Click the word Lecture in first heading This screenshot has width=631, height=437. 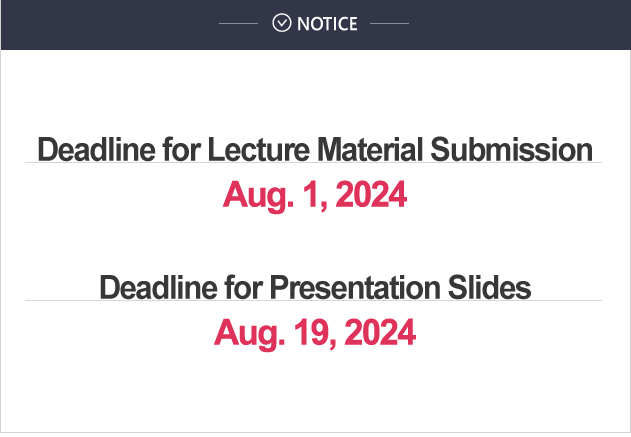(x=258, y=149)
